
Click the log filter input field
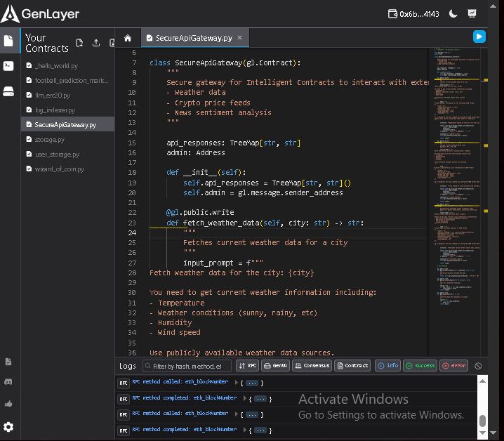(x=187, y=366)
